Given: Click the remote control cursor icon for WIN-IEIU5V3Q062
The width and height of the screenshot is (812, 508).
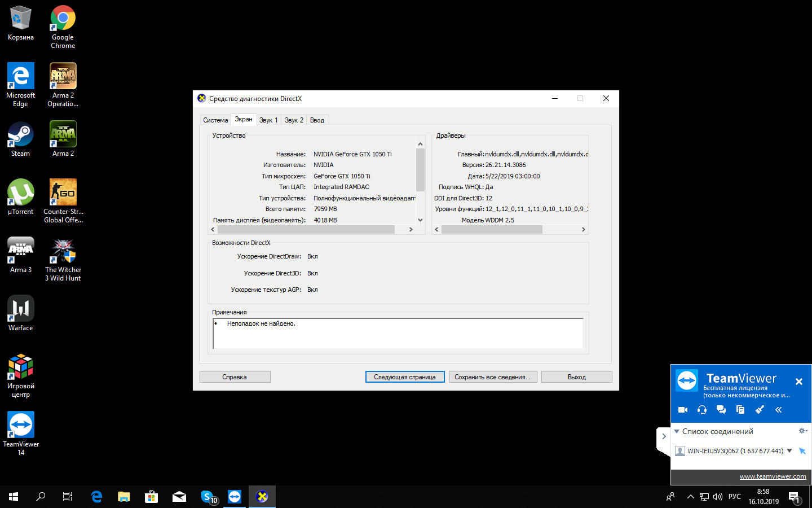Looking at the screenshot, I should pos(802,451).
